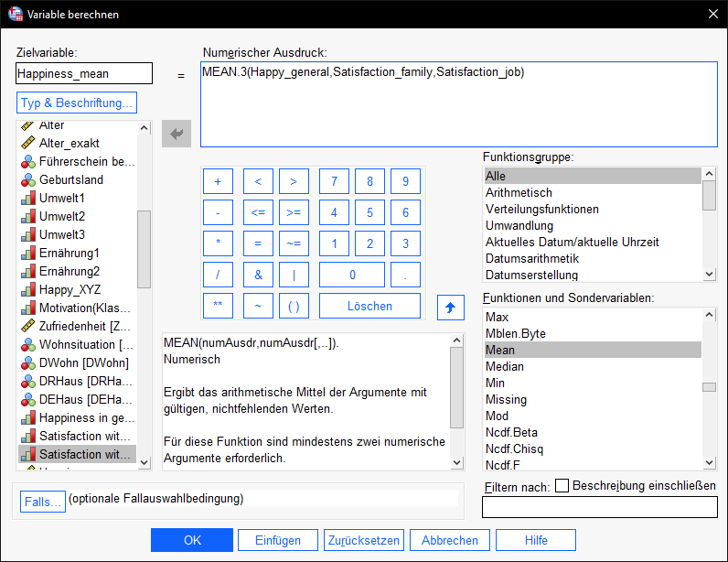
Task: Select the DRHaus variable
Action: pyautogui.click(x=77, y=381)
